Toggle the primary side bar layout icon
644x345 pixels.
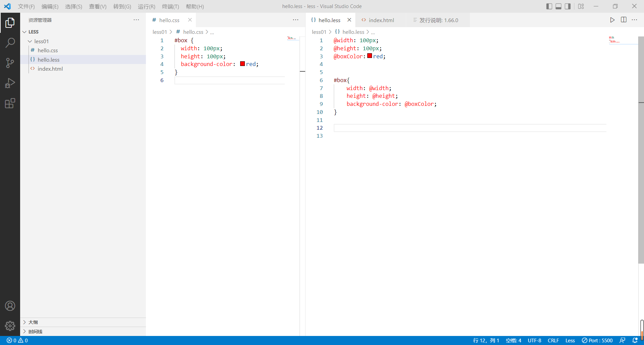[x=549, y=6]
